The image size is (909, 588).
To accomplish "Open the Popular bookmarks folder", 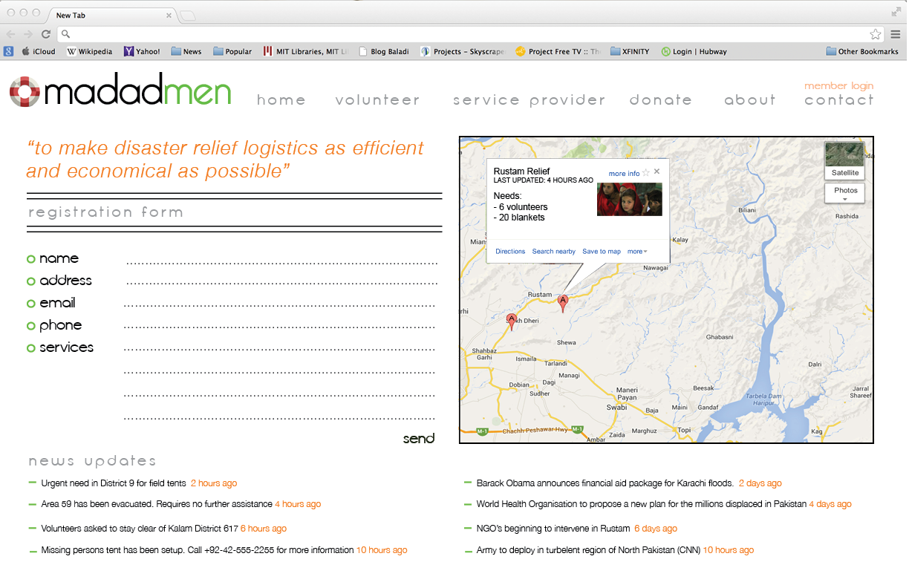I will pyautogui.click(x=232, y=51).
